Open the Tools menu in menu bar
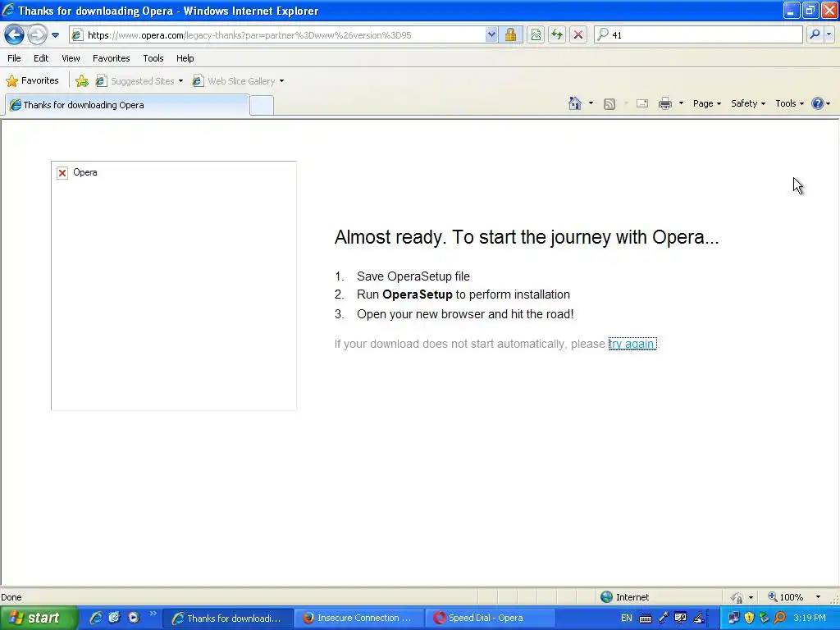This screenshot has width=840, height=630. point(153,58)
